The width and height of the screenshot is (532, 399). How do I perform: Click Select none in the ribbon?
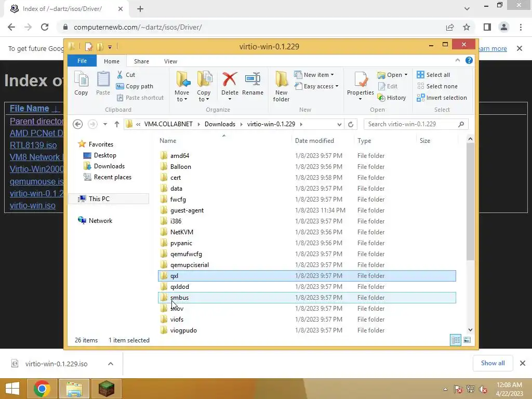click(437, 86)
